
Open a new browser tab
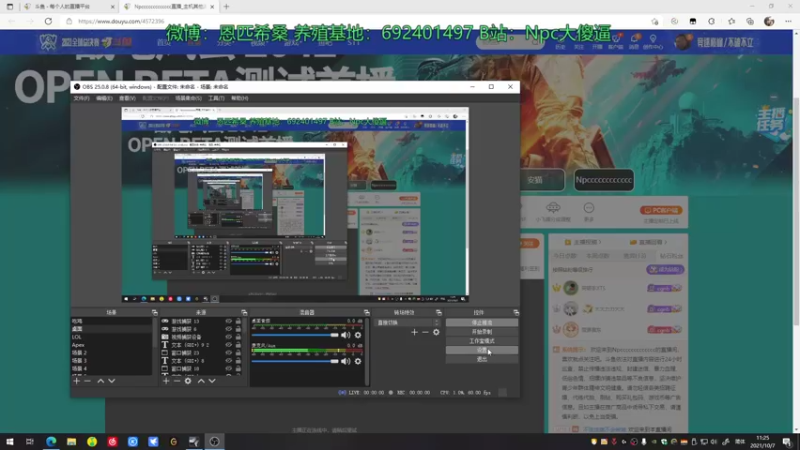point(227,7)
